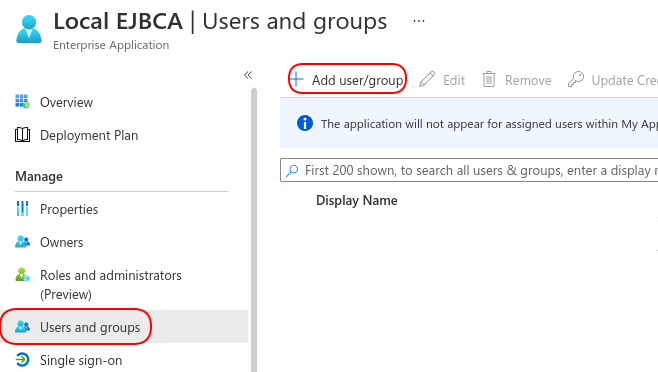The image size is (658, 372).
Task: Click the Edit toolbar button
Action: (x=442, y=80)
